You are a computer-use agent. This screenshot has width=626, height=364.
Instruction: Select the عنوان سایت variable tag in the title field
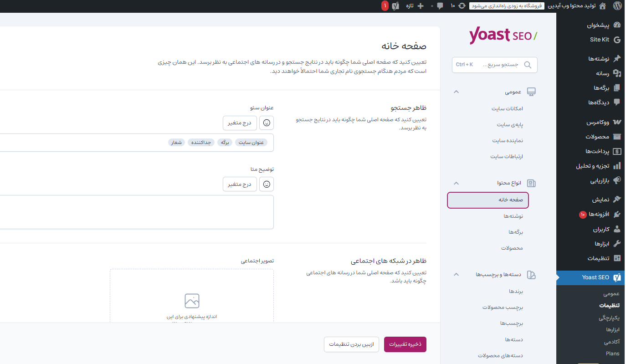pyautogui.click(x=251, y=143)
